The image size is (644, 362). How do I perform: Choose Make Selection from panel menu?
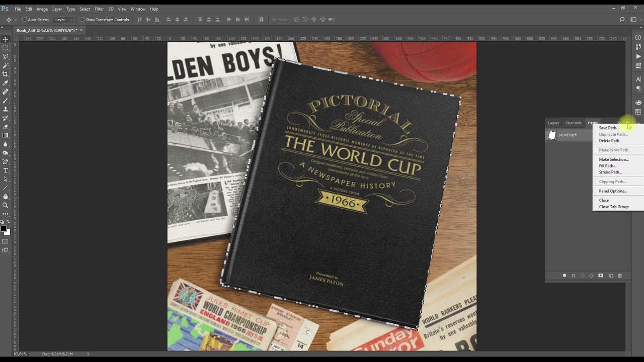pos(614,159)
